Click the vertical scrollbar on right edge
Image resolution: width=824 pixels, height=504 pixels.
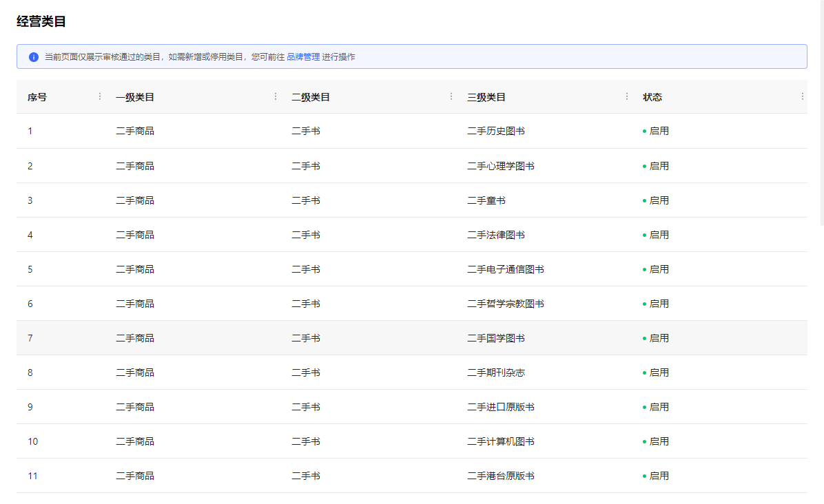(821, 110)
